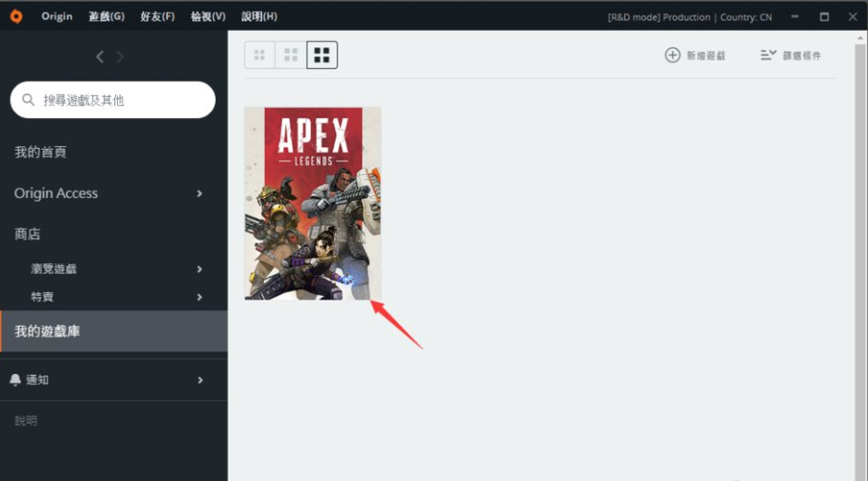This screenshot has height=481, width=868.
Task: Open 特賣 submenu item
Action: [42, 297]
